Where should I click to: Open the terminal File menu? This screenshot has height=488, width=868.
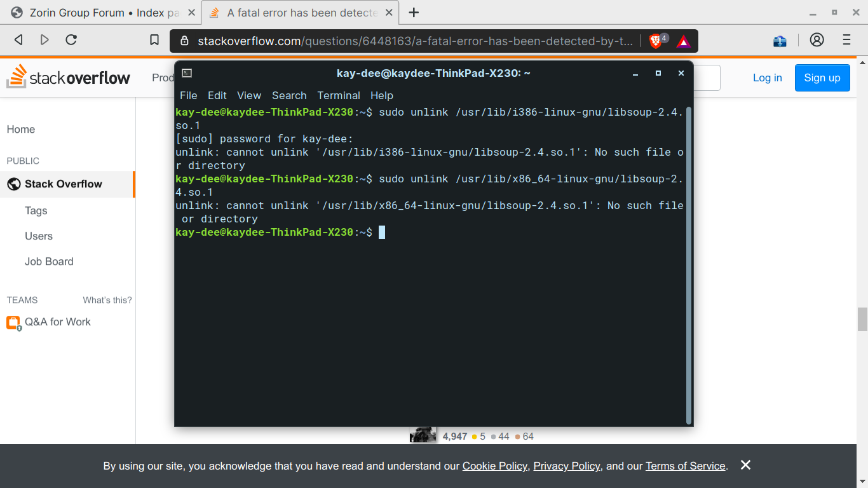click(188, 95)
